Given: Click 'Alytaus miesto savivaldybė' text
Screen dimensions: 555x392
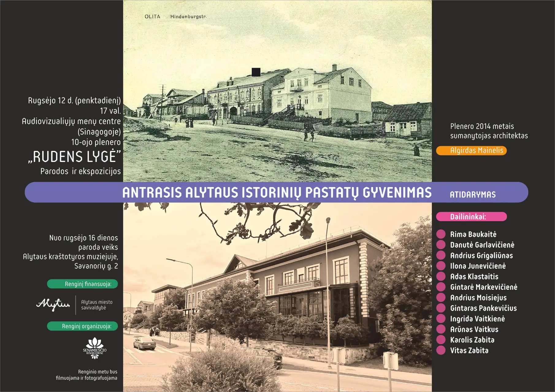Looking at the screenshot, I should 97,305.
